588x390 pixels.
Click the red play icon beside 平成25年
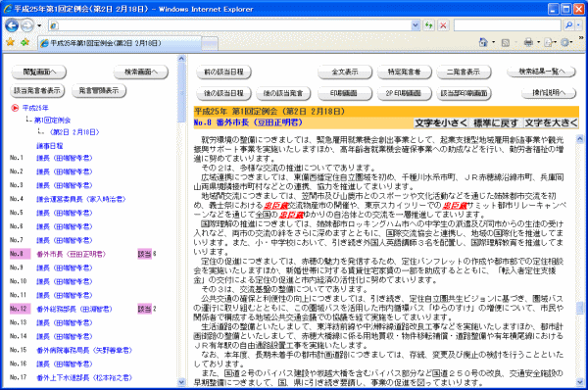click(15, 108)
